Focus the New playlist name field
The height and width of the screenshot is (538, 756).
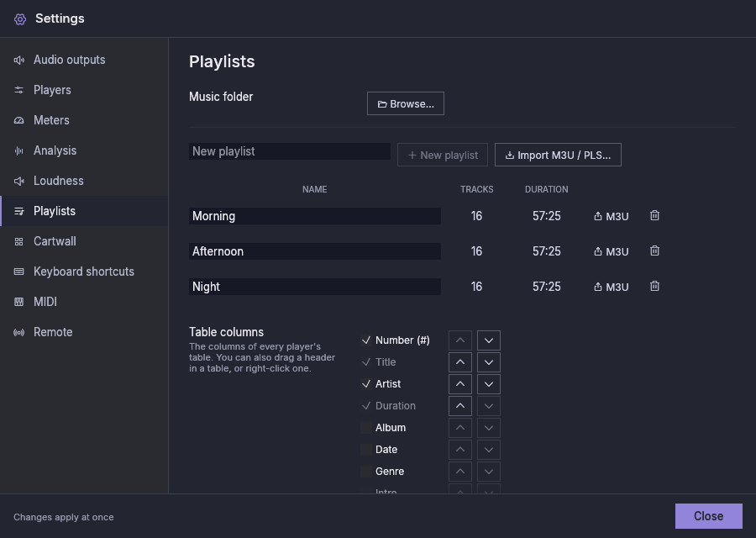[290, 151]
